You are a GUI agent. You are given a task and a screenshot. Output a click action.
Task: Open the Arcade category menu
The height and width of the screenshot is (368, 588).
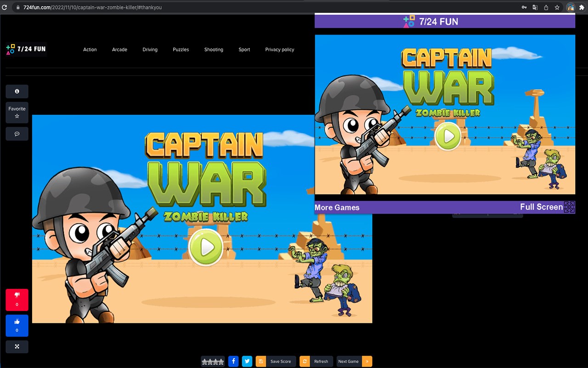coord(119,50)
